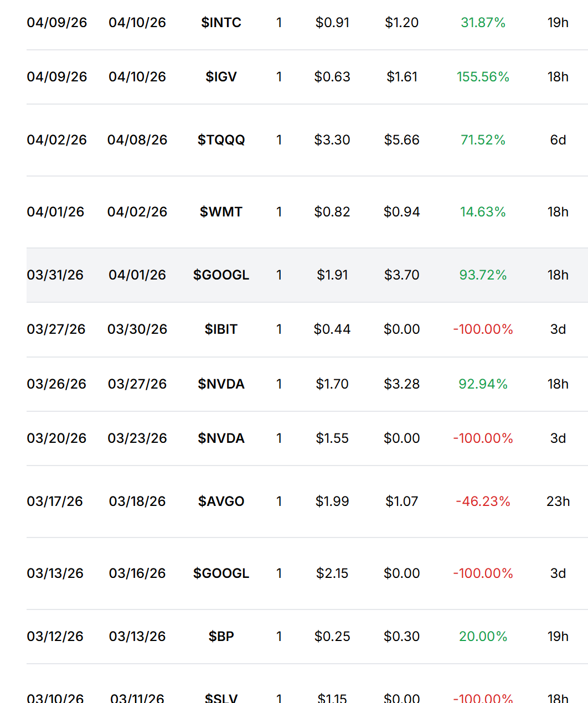
Task: Open the $INTC ticker link
Action: point(221,23)
